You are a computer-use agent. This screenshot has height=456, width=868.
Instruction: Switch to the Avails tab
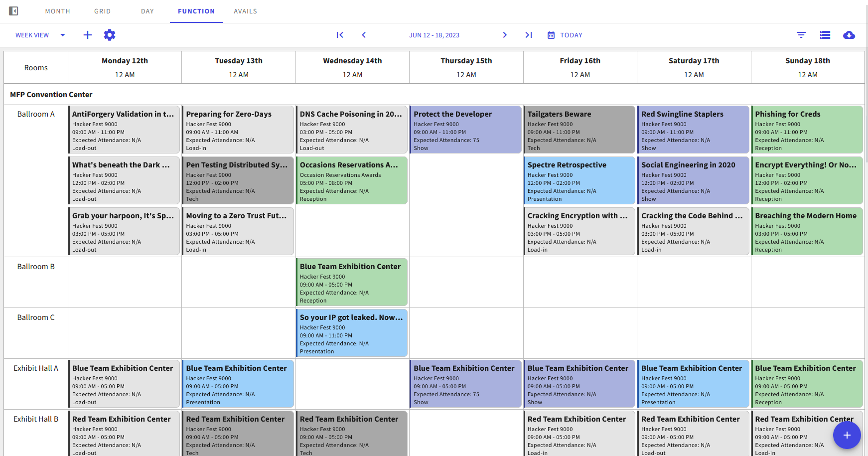(245, 11)
